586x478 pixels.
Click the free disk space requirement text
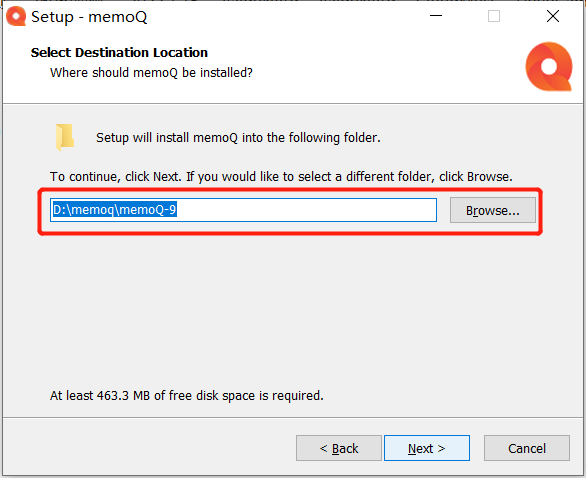tap(186, 395)
